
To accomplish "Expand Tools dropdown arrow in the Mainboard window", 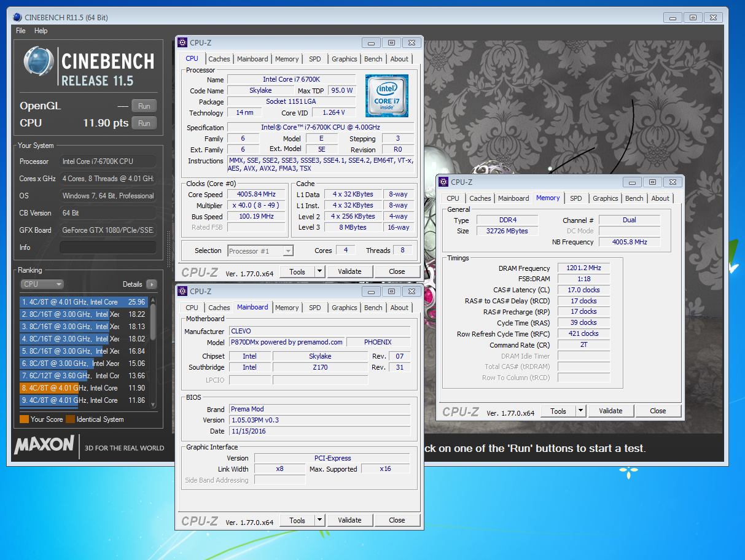I will (x=319, y=520).
